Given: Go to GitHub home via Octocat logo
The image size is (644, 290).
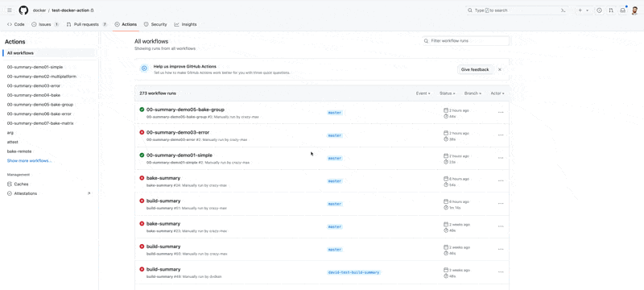Looking at the screenshot, I should 23,10.
